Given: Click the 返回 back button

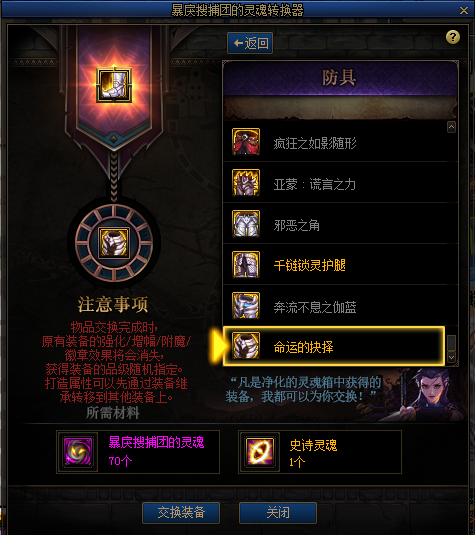Looking at the screenshot, I should click(250, 43).
